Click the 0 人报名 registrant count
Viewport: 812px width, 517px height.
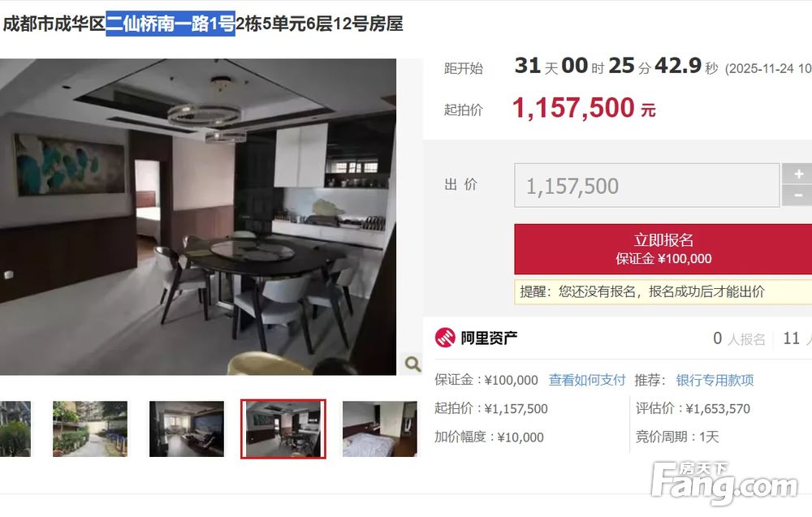[x=739, y=338]
